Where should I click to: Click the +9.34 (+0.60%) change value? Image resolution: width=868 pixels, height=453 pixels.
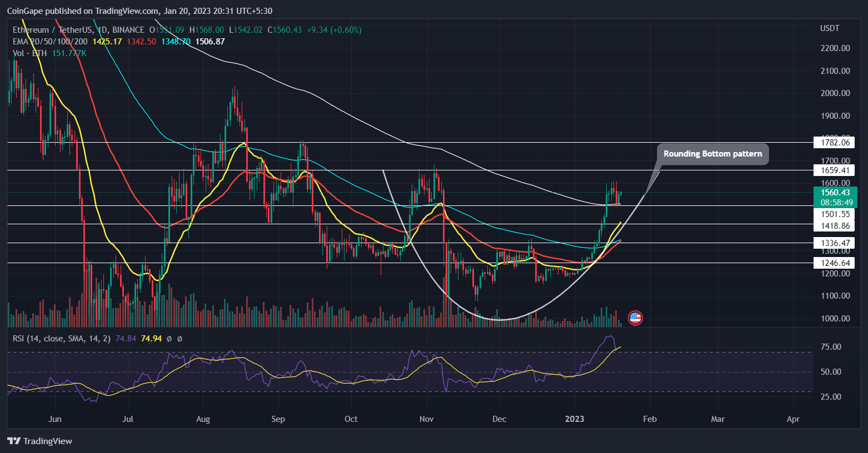point(334,30)
